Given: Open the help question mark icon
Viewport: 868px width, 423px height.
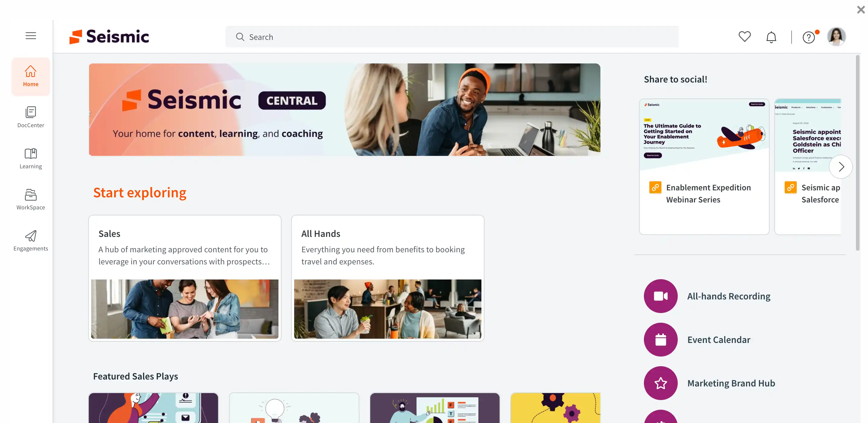Looking at the screenshot, I should pos(809,37).
